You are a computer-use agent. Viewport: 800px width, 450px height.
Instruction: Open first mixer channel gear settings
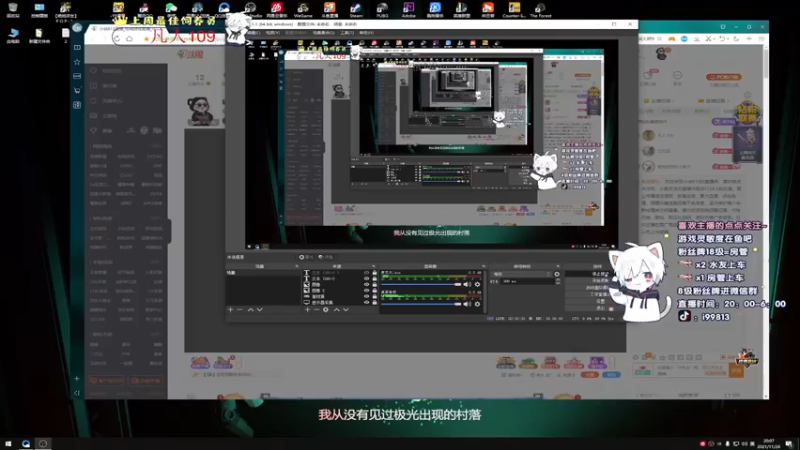[477, 284]
